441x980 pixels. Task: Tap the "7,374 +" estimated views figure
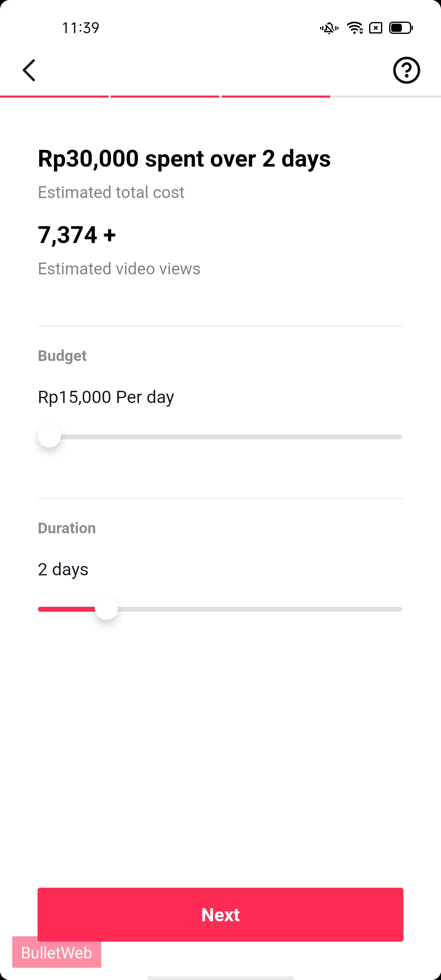pyautogui.click(x=77, y=235)
